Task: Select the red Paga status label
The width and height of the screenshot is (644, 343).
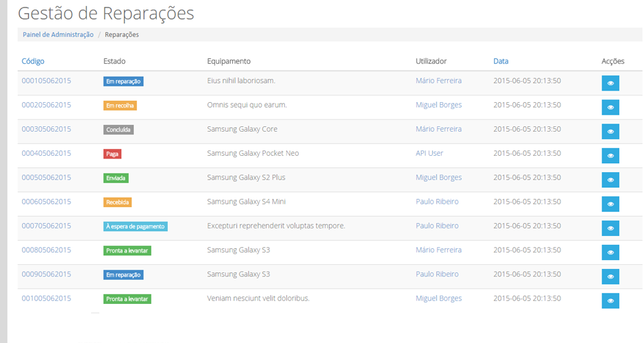Action: coord(112,154)
